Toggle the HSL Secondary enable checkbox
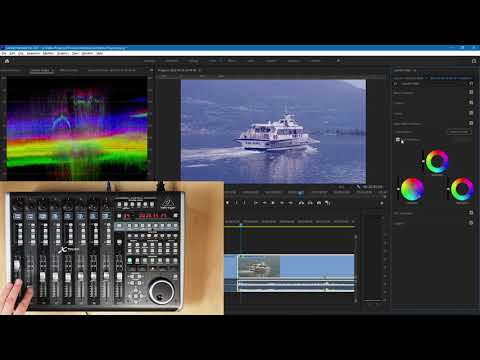This screenshot has height=360, width=480. pyautogui.click(x=471, y=212)
